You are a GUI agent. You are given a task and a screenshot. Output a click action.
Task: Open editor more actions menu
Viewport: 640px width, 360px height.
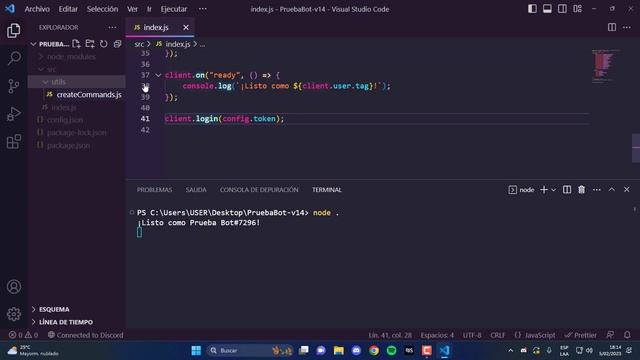tap(627, 27)
